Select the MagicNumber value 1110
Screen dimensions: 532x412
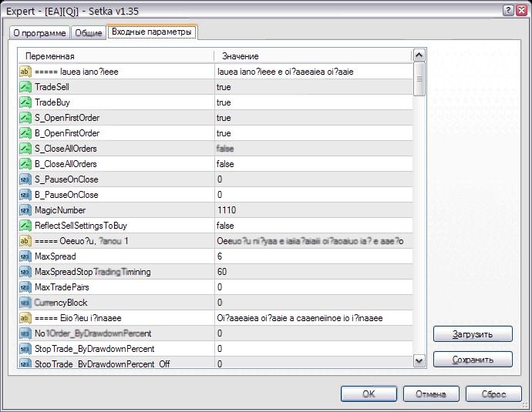(227, 210)
